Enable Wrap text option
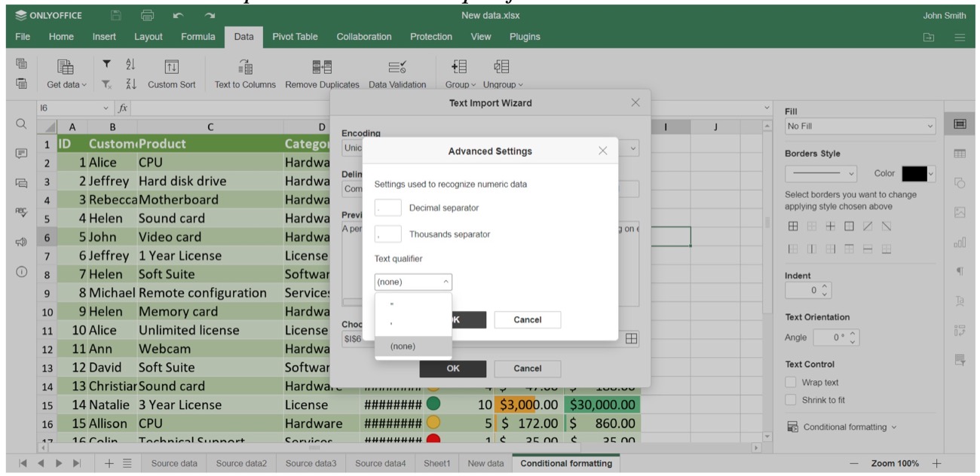This screenshot has width=980, height=476. point(790,382)
